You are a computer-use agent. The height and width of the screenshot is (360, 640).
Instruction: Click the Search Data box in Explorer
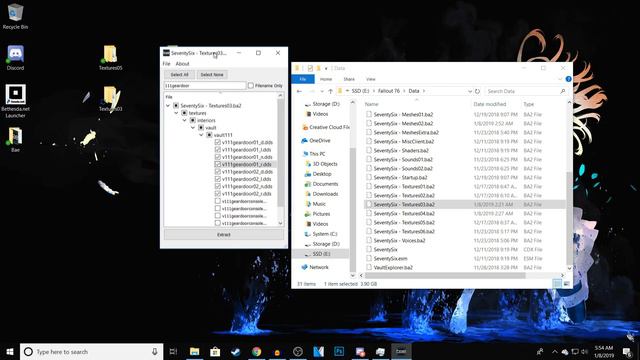click(x=525, y=91)
